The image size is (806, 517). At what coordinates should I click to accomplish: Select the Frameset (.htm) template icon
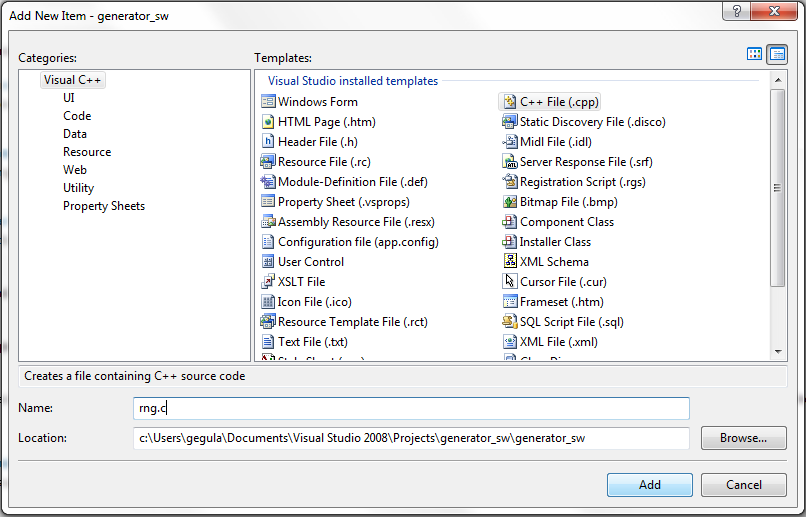(x=509, y=302)
